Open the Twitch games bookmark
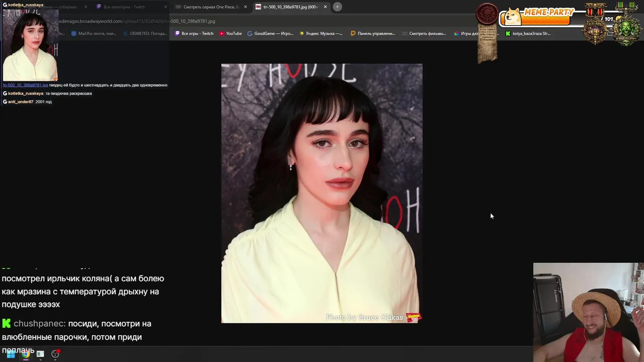The width and height of the screenshot is (644, 362). (x=194, y=33)
